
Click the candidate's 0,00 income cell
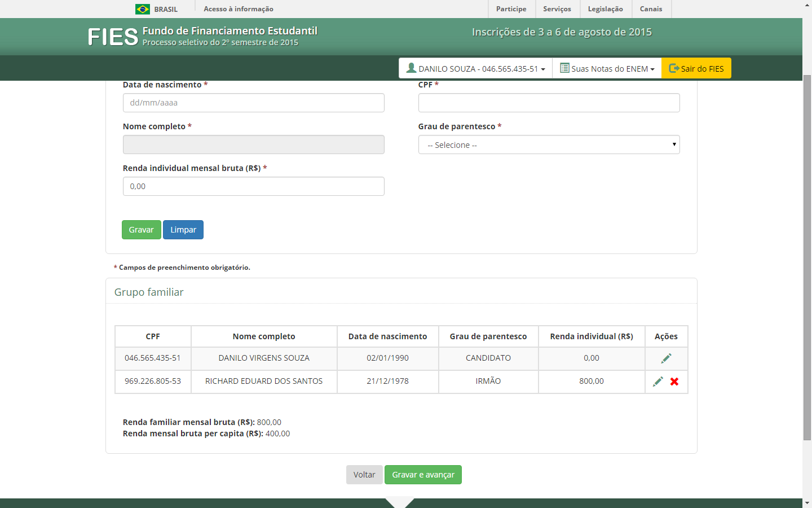(x=592, y=358)
